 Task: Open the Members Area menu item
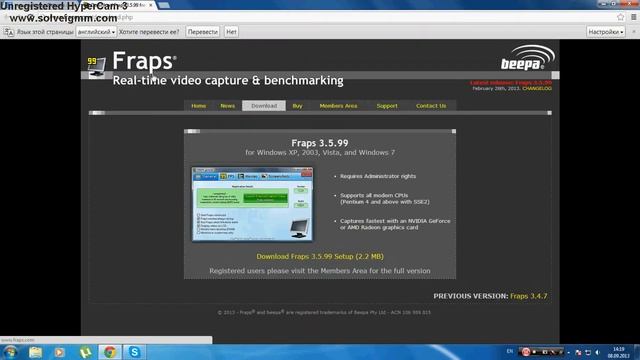point(338,106)
